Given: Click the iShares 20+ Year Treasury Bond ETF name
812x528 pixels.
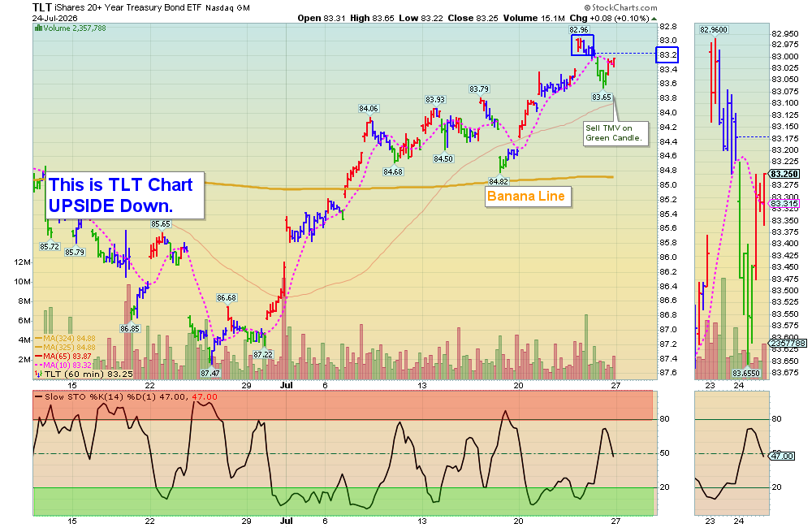Looking at the screenshot, I should (x=127, y=8).
